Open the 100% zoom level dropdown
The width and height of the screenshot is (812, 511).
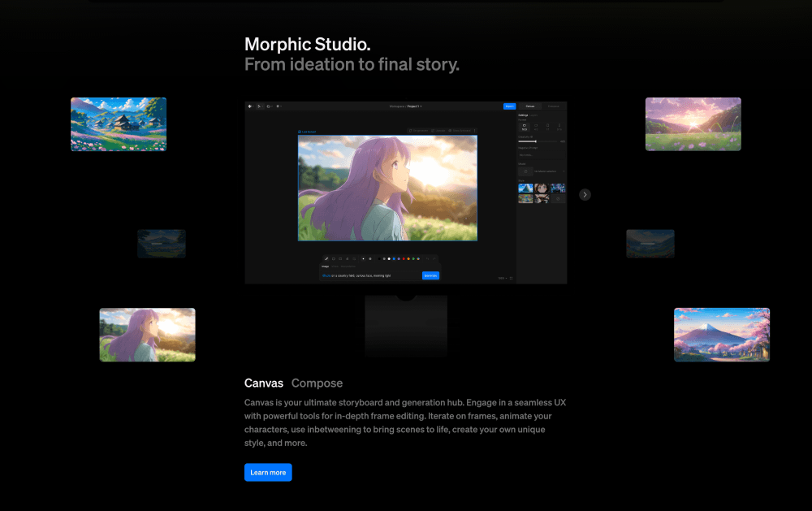tap(503, 279)
